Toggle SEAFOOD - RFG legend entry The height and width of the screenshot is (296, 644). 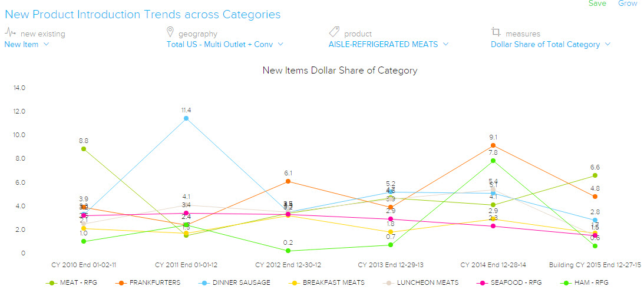point(510,283)
